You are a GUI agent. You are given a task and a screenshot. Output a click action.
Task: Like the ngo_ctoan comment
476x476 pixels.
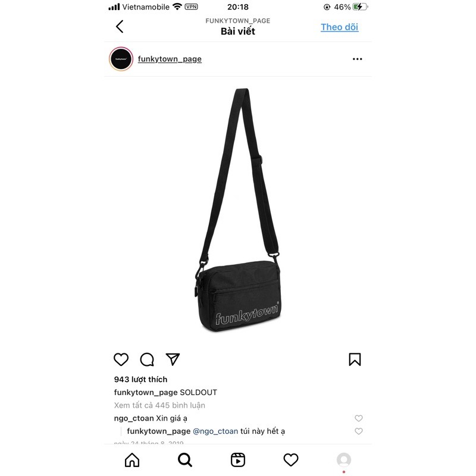point(359,418)
